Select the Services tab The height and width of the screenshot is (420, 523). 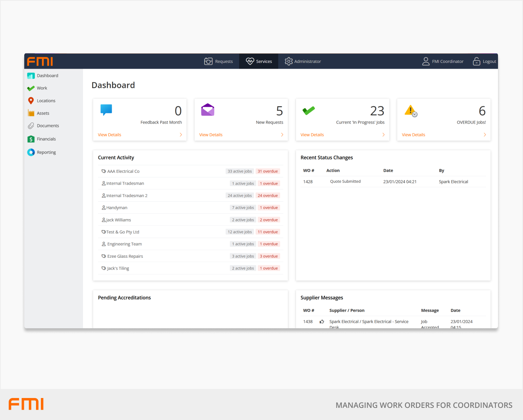coord(259,61)
